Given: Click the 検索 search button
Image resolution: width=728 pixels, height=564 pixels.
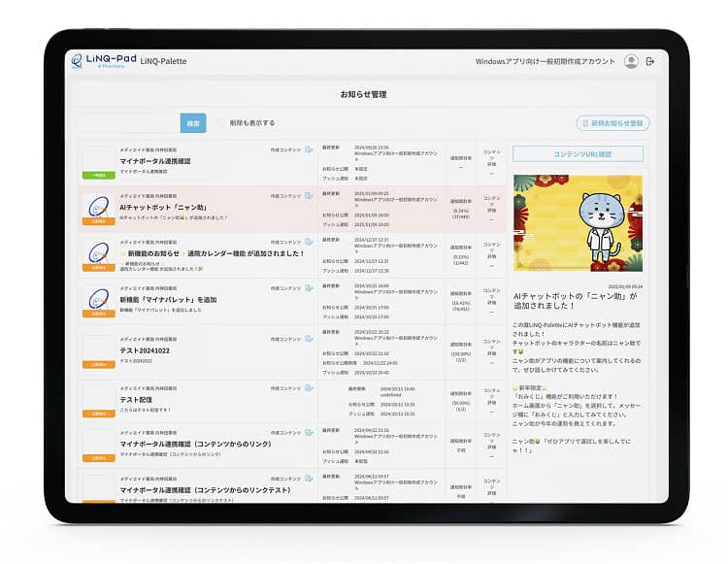Looking at the screenshot, I should point(193,123).
